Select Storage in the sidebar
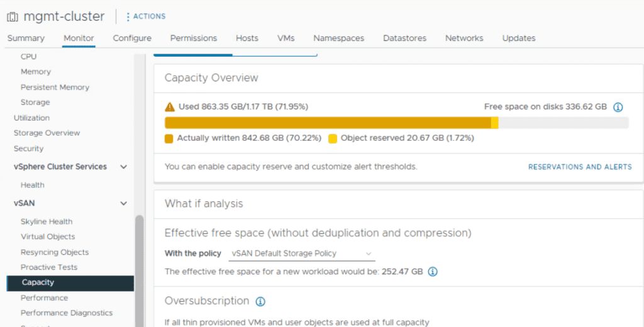The width and height of the screenshot is (644, 327). tap(35, 103)
